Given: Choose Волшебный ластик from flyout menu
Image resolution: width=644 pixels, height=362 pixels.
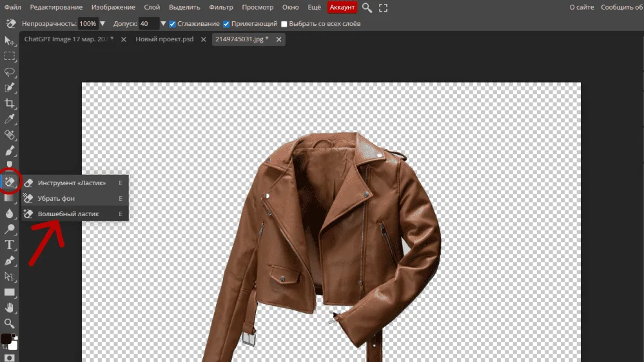Looking at the screenshot, I should [68, 214].
